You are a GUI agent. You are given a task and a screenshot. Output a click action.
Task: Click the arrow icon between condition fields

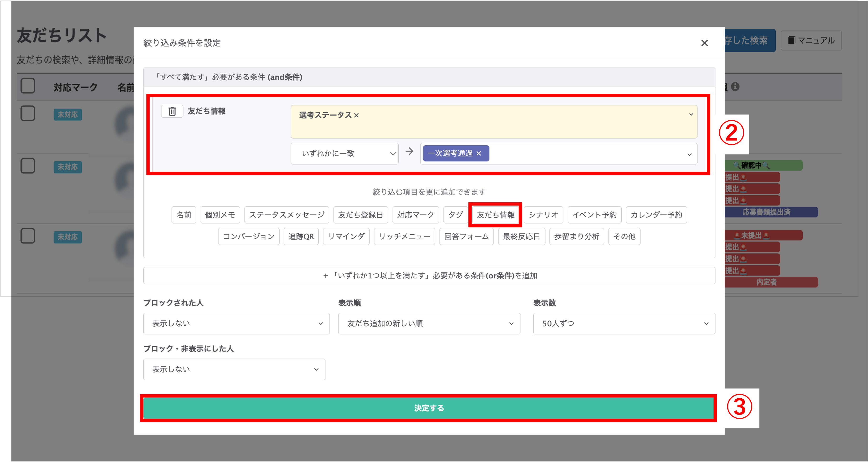click(x=409, y=152)
